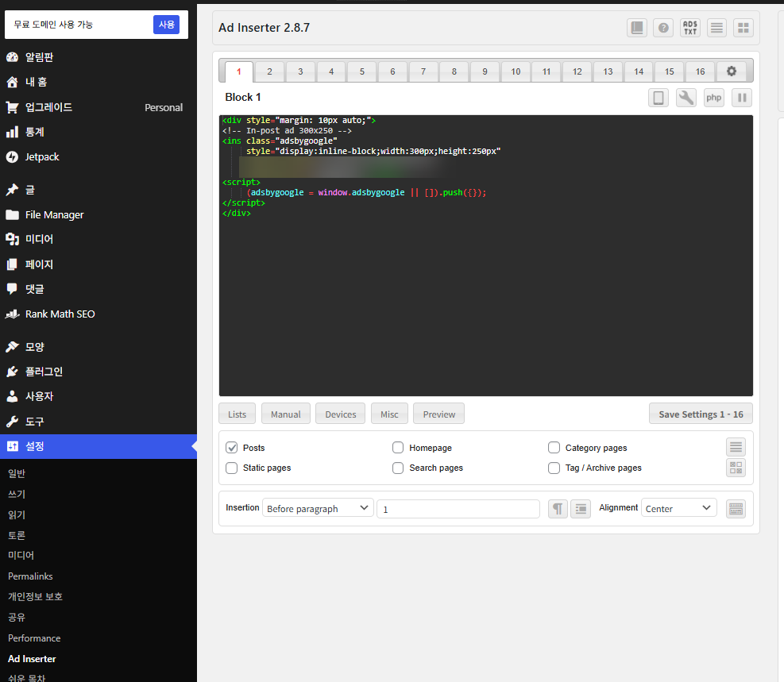Pause Block 1 insertion
The width and height of the screenshot is (784, 682).
pyautogui.click(x=741, y=98)
